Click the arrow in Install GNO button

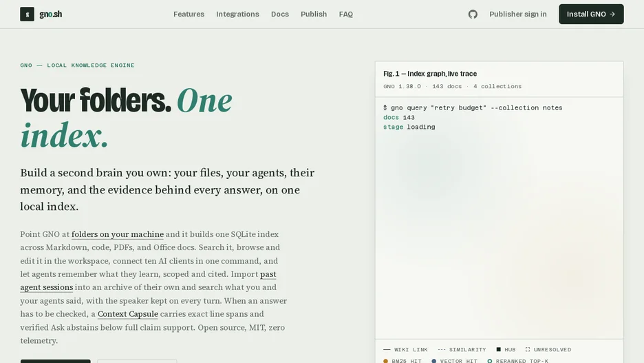coord(612,14)
